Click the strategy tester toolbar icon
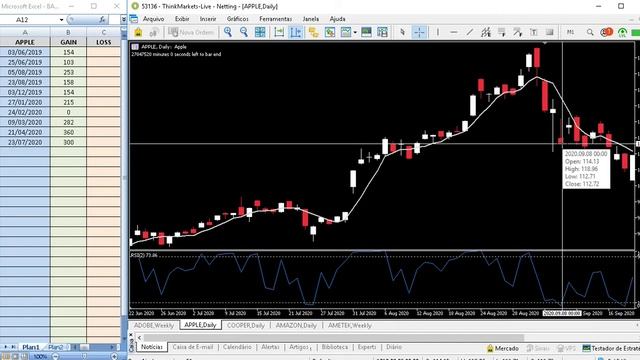640x360 pixels. tap(382, 32)
